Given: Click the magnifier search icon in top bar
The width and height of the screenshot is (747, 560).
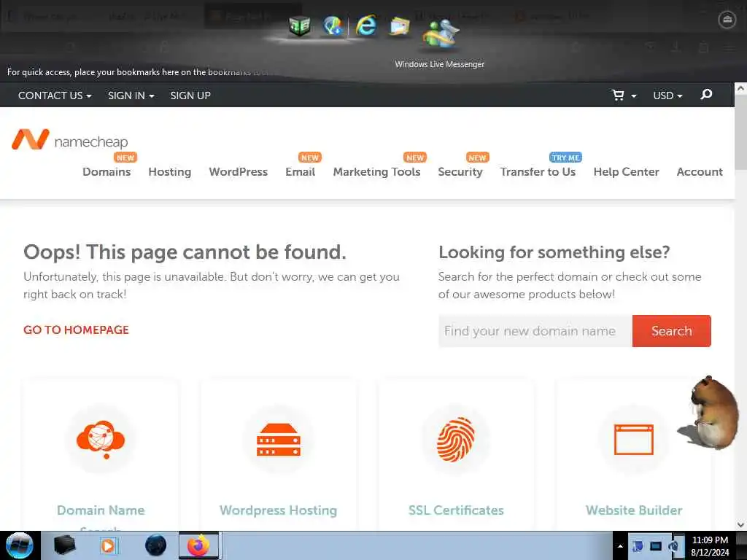Looking at the screenshot, I should pos(706,94).
